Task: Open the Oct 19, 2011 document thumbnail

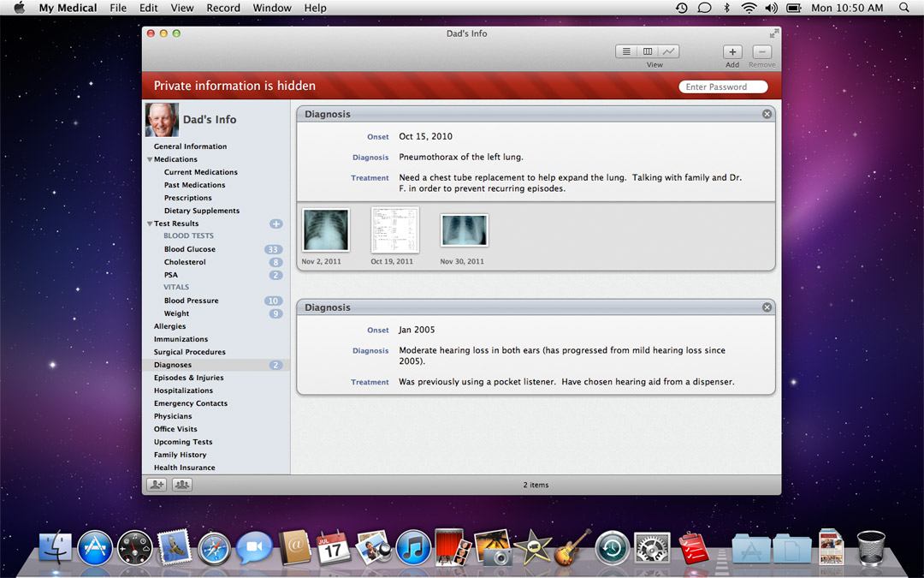Action: 394,230
